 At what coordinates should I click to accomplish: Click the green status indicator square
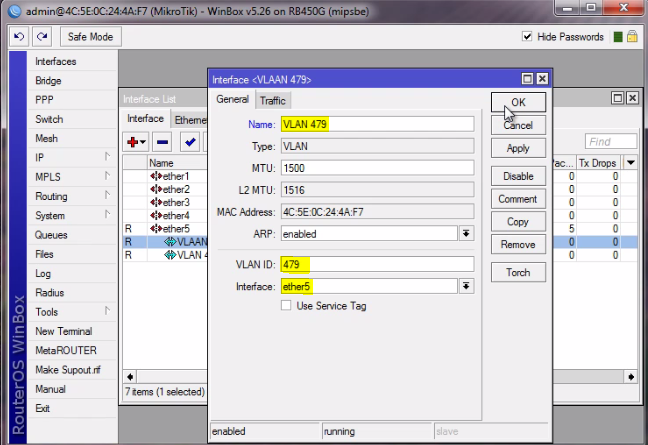pyautogui.click(x=618, y=37)
